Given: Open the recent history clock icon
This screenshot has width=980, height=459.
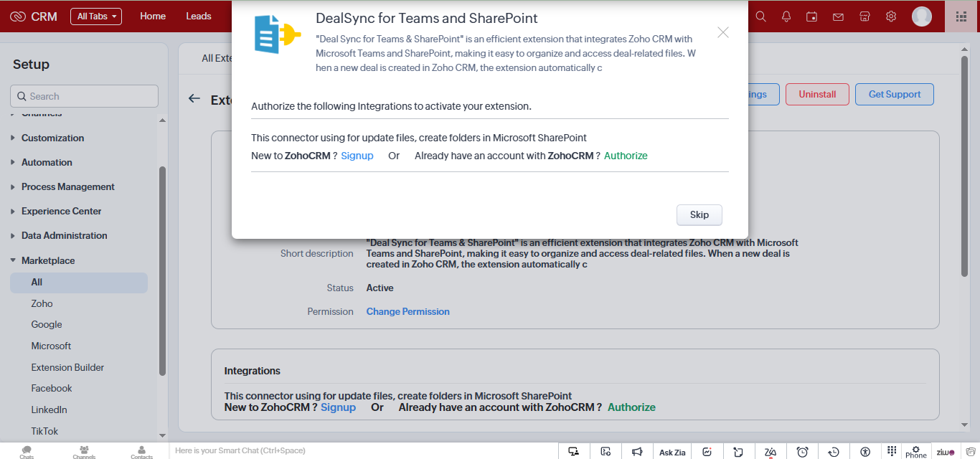Looking at the screenshot, I should pyautogui.click(x=834, y=451).
